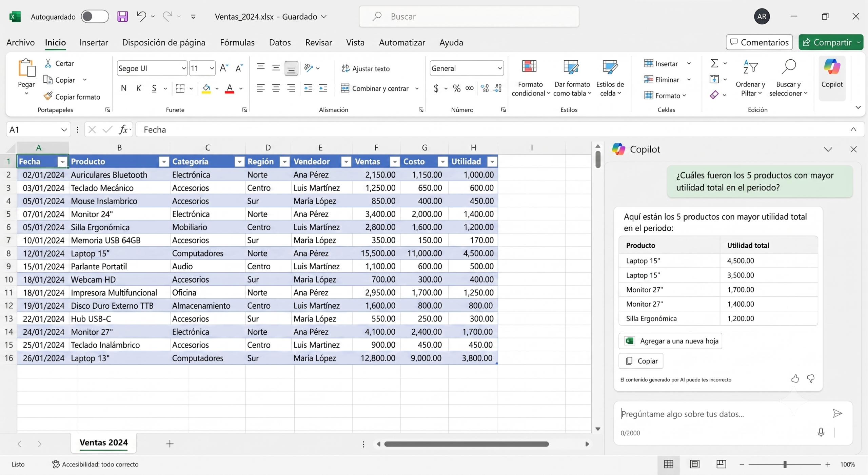Switch to Page Break preview in status bar

(721, 464)
